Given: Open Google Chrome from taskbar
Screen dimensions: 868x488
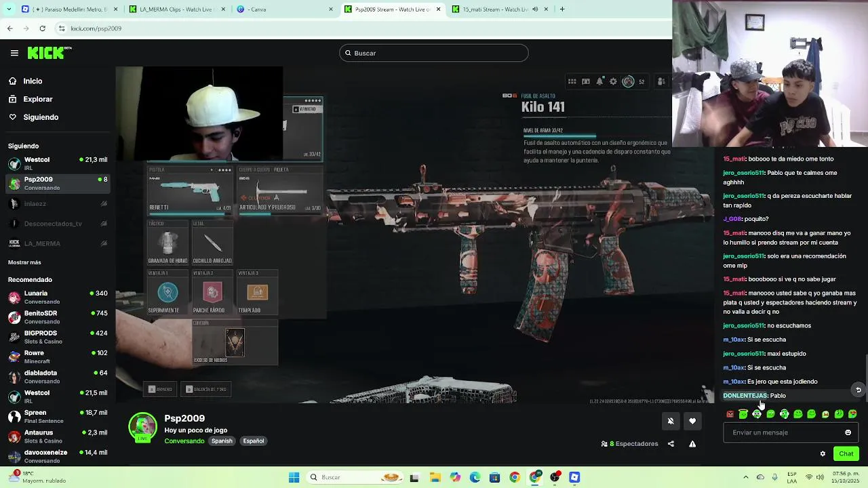Looking at the screenshot, I should [515, 477].
